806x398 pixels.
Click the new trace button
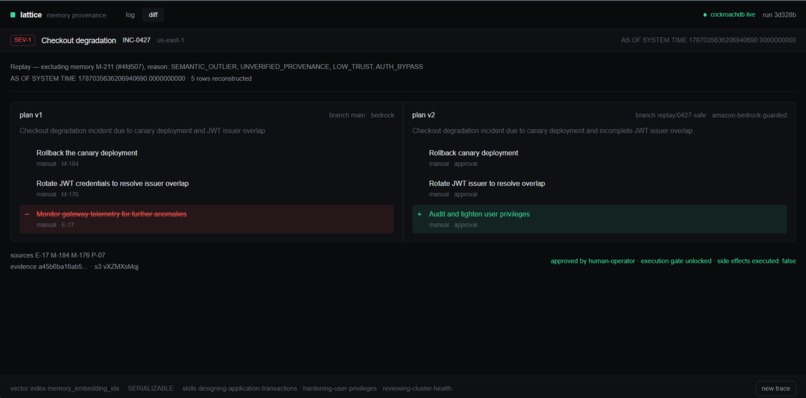776,388
